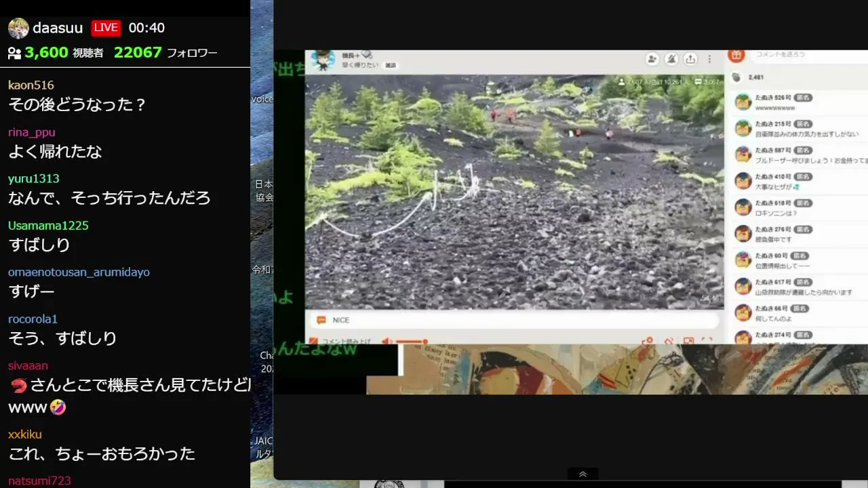
Task: Click username omaenotousan_arumidayo in chat
Action: point(79,272)
